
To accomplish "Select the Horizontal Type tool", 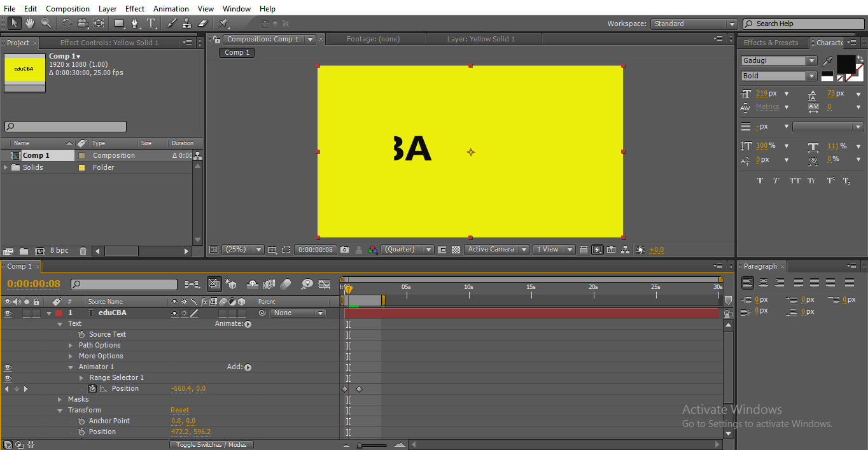I will click(151, 23).
